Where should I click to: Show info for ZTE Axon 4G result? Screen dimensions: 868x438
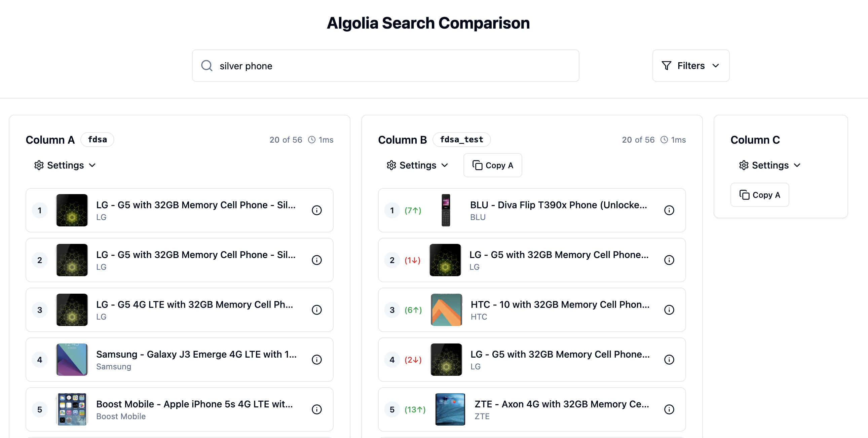[669, 409]
